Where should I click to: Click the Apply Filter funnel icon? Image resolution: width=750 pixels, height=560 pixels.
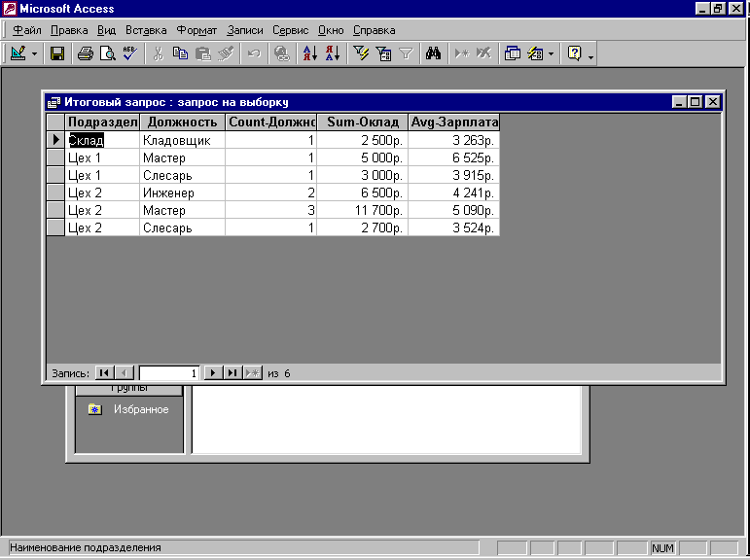point(406,53)
